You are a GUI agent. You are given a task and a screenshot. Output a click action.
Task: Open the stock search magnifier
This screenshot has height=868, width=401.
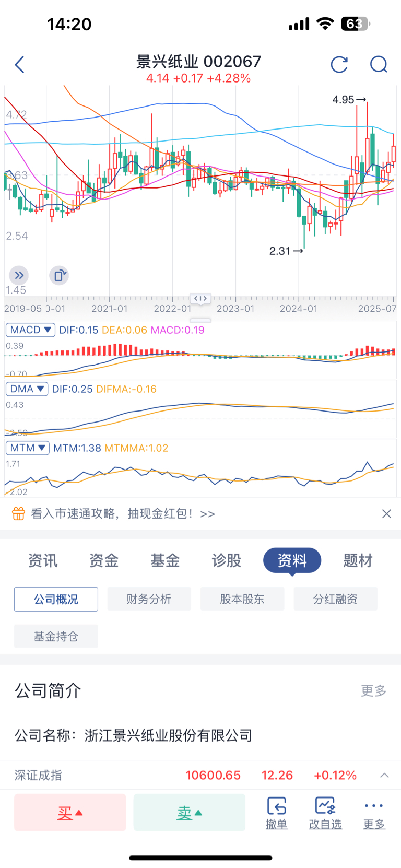point(379,65)
